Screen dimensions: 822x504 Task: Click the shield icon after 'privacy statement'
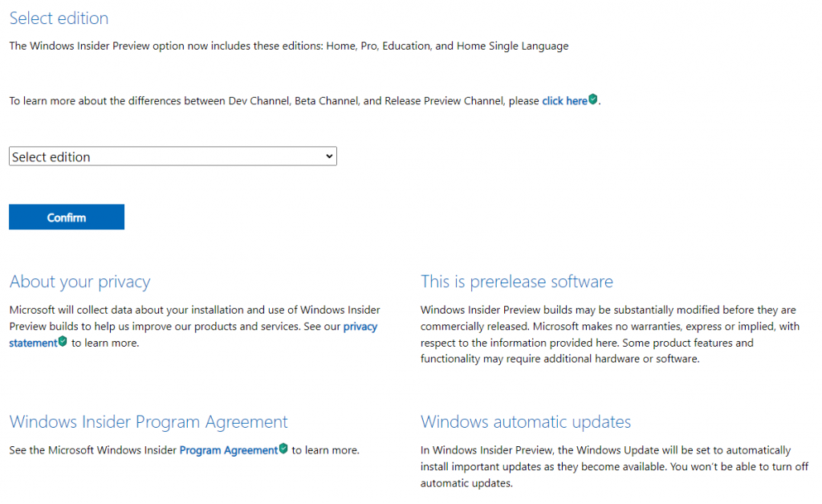coord(63,342)
